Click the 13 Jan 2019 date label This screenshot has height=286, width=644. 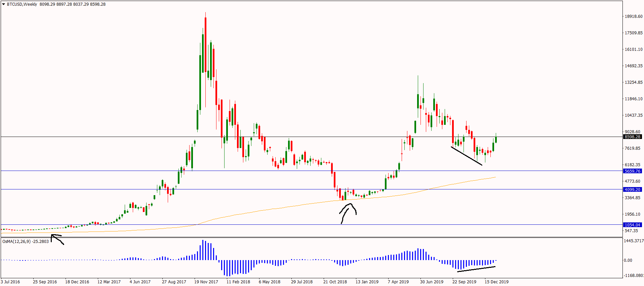(367, 282)
